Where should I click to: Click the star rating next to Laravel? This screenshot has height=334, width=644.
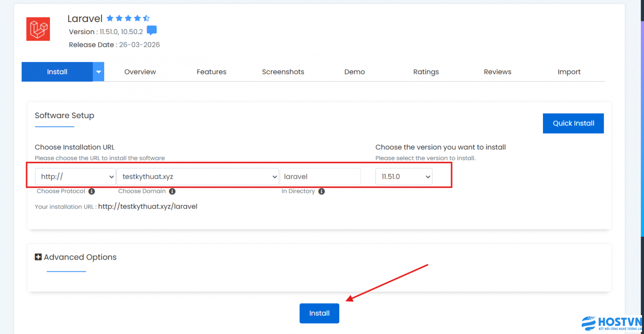click(x=128, y=18)
